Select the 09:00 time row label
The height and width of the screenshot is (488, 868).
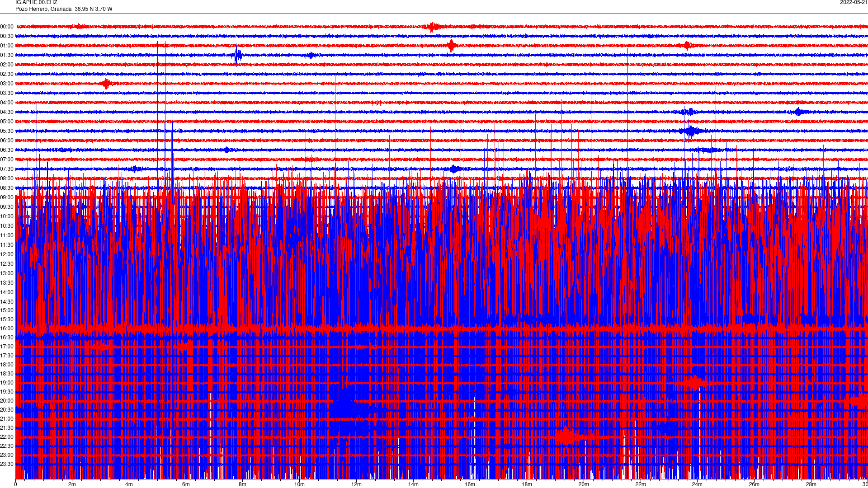(x=7, y=197)
